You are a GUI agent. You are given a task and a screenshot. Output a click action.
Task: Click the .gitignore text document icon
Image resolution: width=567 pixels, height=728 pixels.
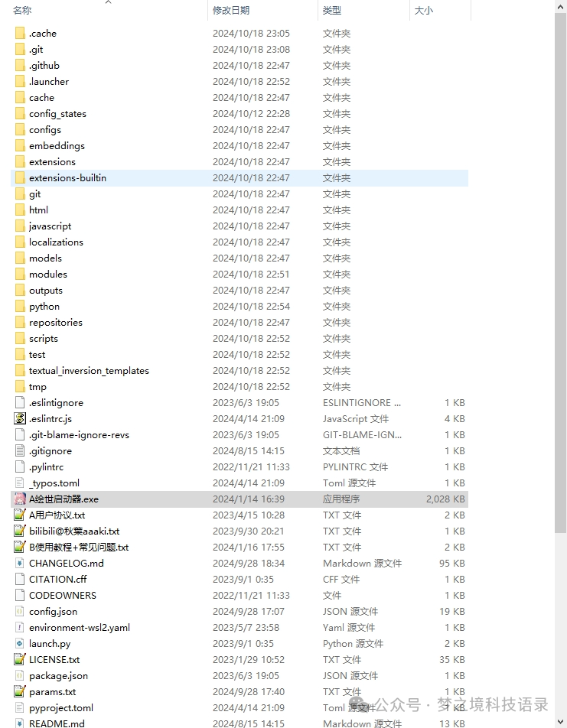tap(20, 451)
